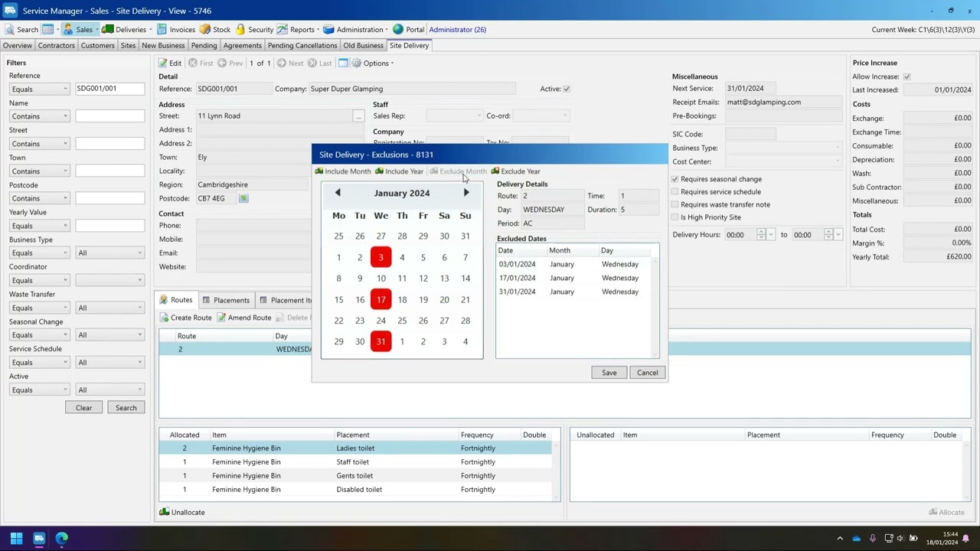Click Exclude Year in exclusions dialog
The image size is (980, 551).
[515, 171]
